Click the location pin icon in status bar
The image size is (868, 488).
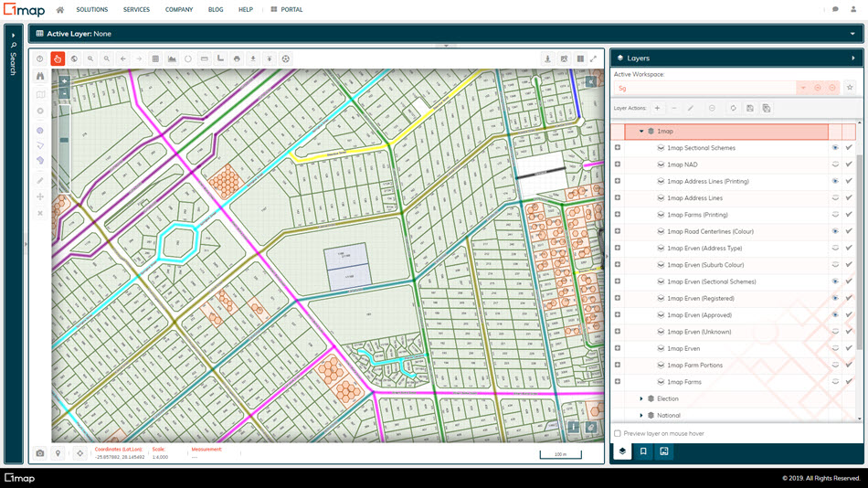point(58,453)
